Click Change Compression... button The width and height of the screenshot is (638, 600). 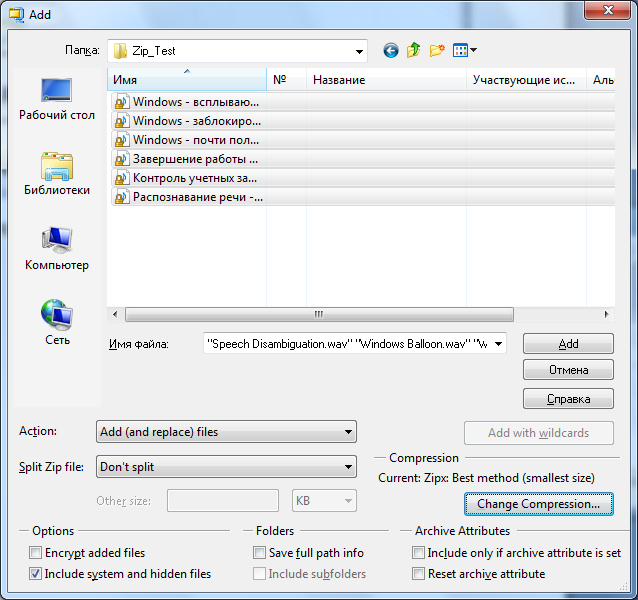[x=538, y=504]
